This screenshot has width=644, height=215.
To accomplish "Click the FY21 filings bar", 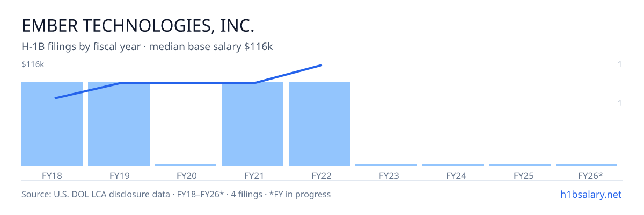I will point(252,124).
